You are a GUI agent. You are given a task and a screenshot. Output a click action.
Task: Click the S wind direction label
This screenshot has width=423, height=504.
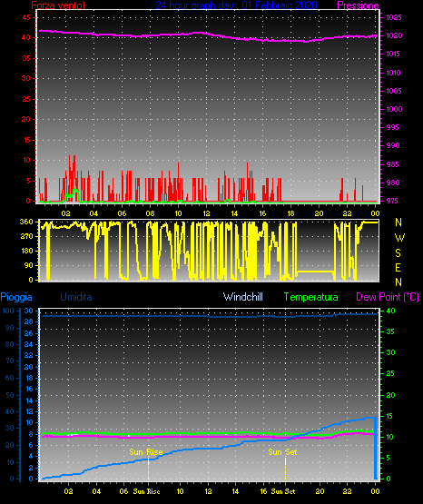[x=398, y=253]
